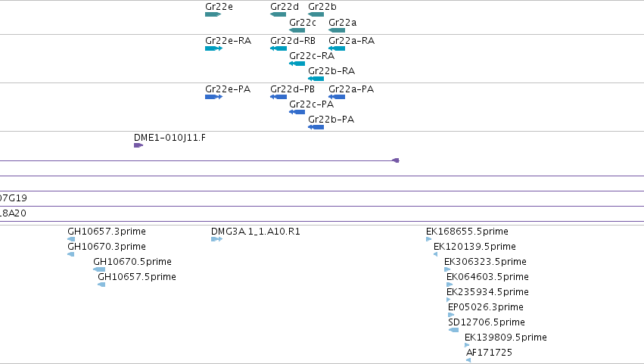Click the Gr22b-RA transcript glyph
This screenshot has width=644, height=364.
coord(316,79)
